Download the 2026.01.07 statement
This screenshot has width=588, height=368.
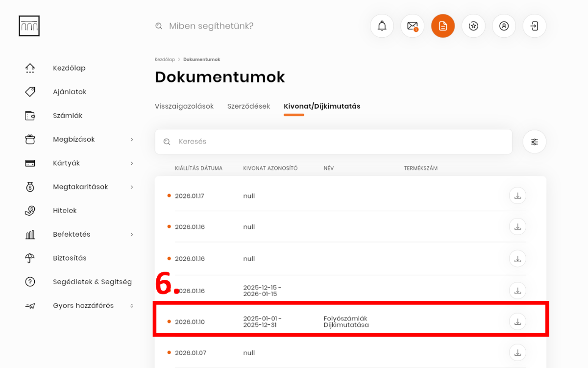[517, 352]
